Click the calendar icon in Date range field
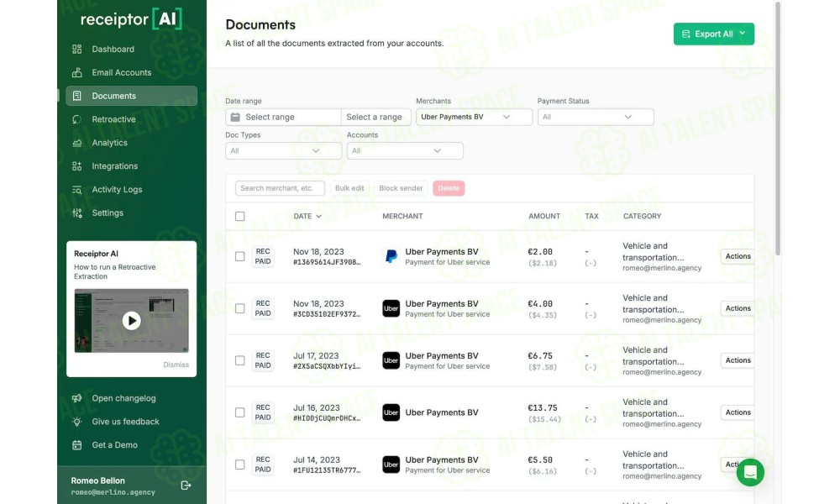The image size is (840, 504). [235, 117]
